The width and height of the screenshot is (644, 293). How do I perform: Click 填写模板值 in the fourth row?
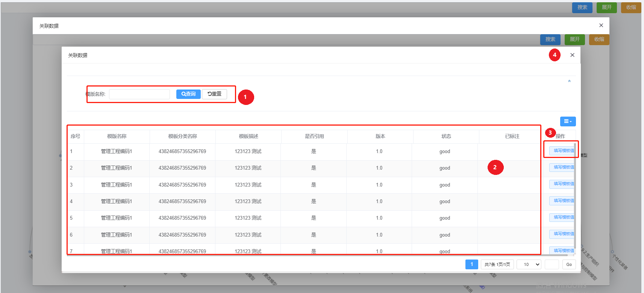563,201
